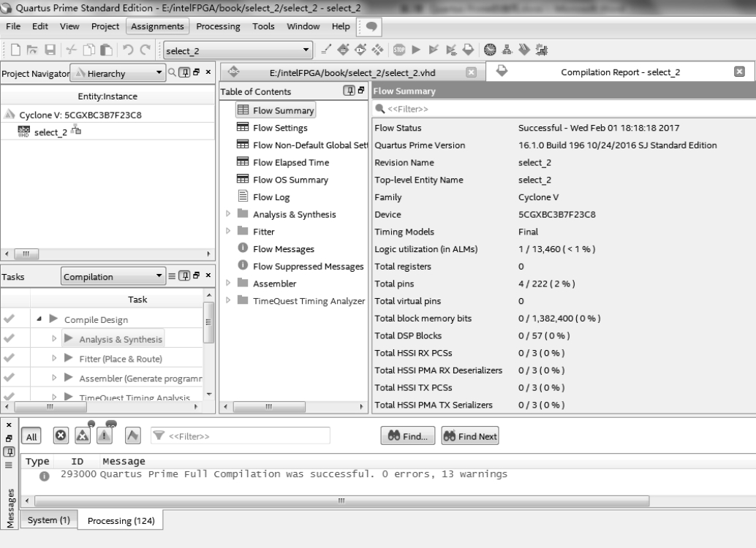Click the Stop Processing icon

point(398,49)
